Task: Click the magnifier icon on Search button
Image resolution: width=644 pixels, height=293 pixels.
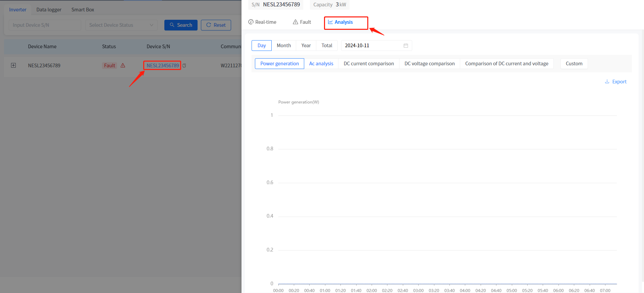Action: point(172,25)
